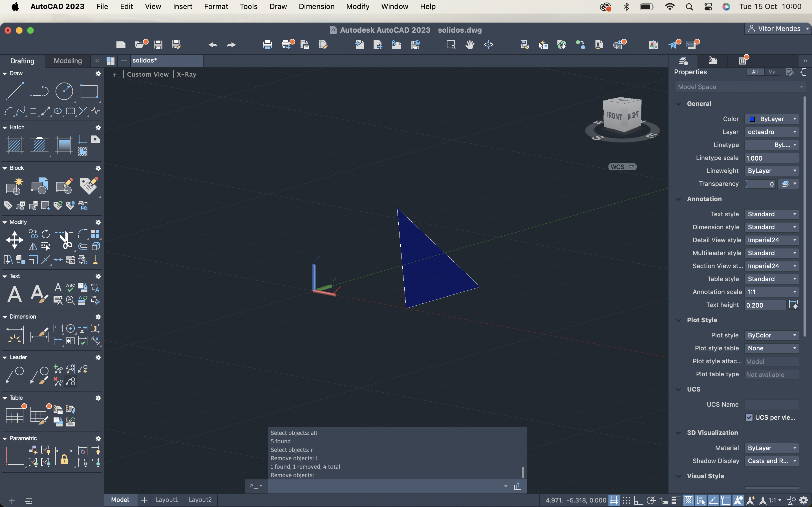Click the X-Ray visual style label
This screenshot has height=507, width=812.
click(x=186, y=74)
